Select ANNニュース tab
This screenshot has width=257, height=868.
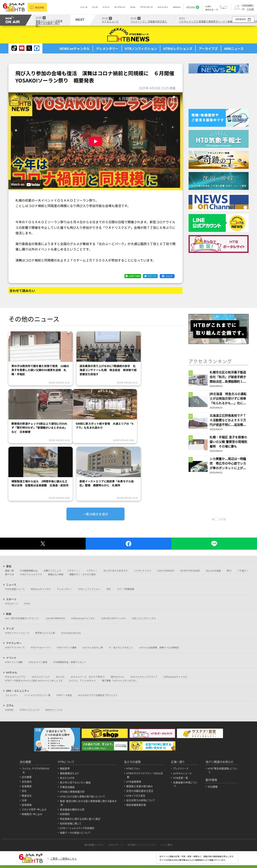pos(234,48)
